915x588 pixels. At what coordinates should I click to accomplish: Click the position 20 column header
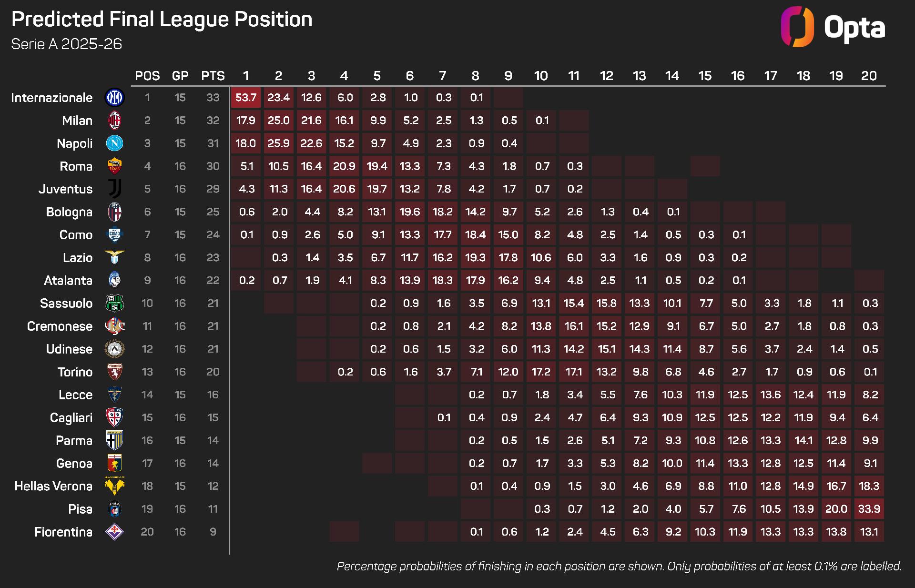coord(869,76)
